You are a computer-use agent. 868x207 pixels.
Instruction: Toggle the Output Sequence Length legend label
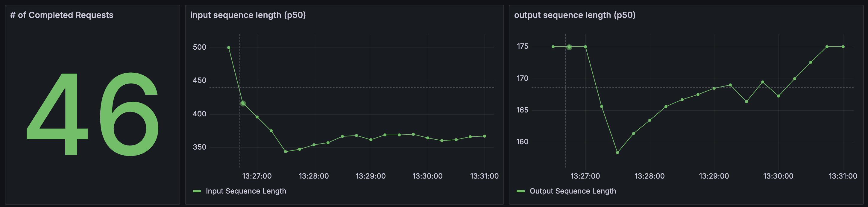point(573,191)
